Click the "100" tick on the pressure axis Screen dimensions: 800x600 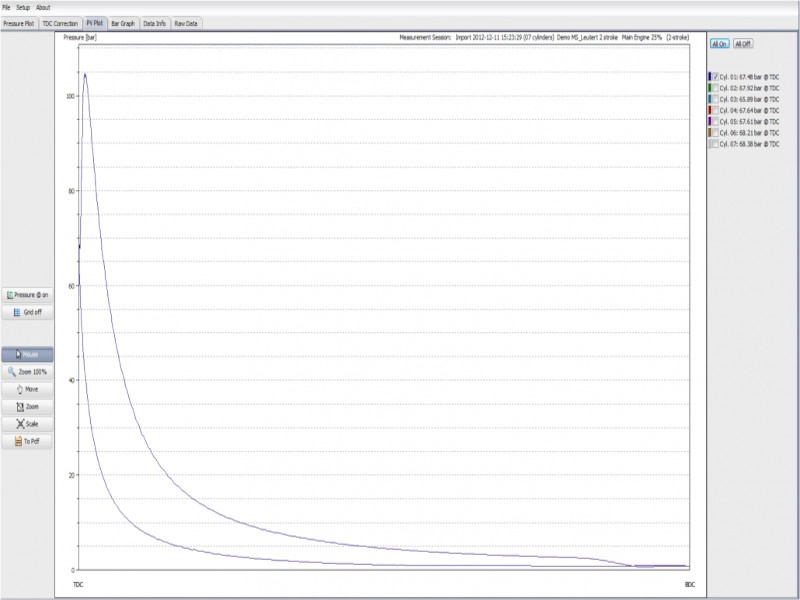click(x=71, y=96)
